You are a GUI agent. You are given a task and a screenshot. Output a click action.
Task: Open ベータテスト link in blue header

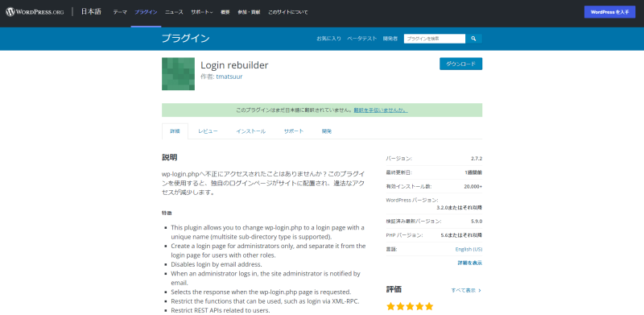tap(361, 39)
